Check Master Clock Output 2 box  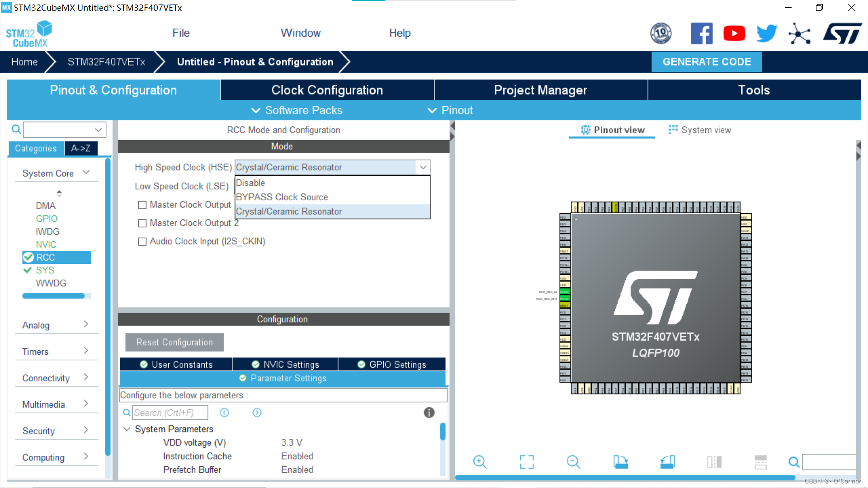[142, 223]
